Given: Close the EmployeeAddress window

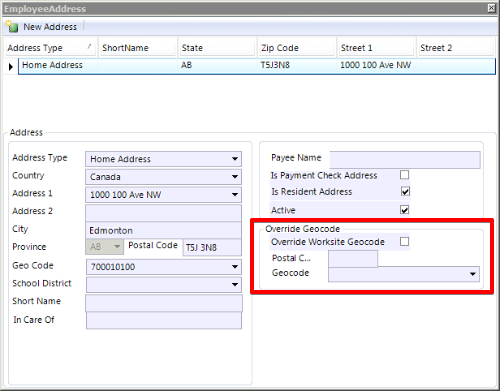Looking at the screenshot, I should 491,8.
